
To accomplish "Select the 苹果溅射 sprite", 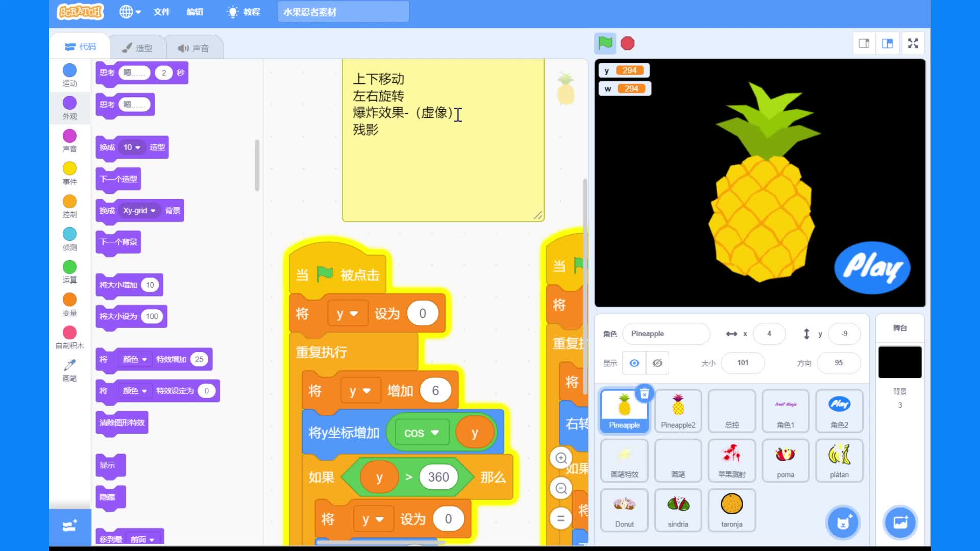I will coord(732,461).
